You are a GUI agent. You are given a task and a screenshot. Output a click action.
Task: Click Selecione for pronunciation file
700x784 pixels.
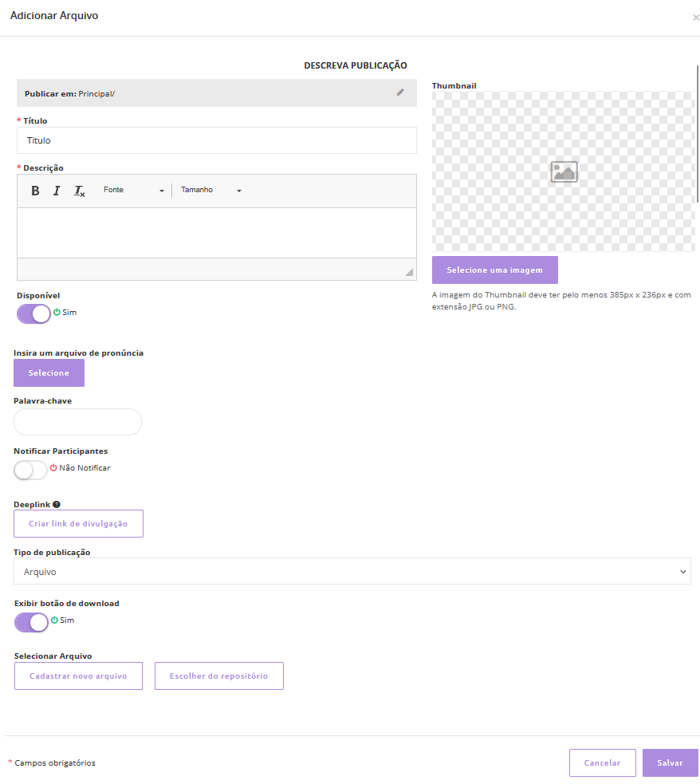pos(49,372)
